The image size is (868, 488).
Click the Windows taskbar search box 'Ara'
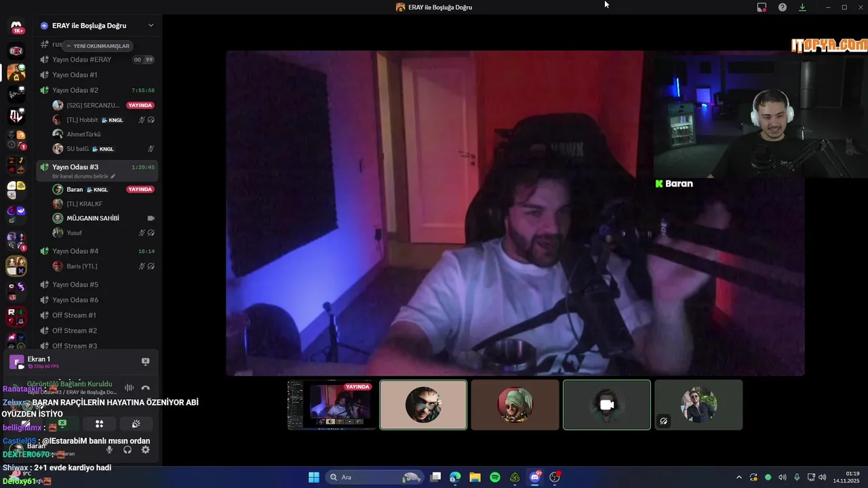click(374, 477)
